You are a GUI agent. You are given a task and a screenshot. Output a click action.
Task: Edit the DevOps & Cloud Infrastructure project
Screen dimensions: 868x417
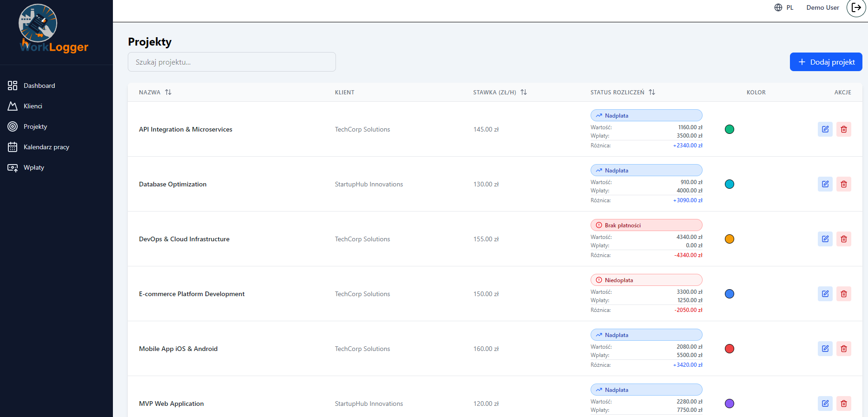(x=825, y=239)
